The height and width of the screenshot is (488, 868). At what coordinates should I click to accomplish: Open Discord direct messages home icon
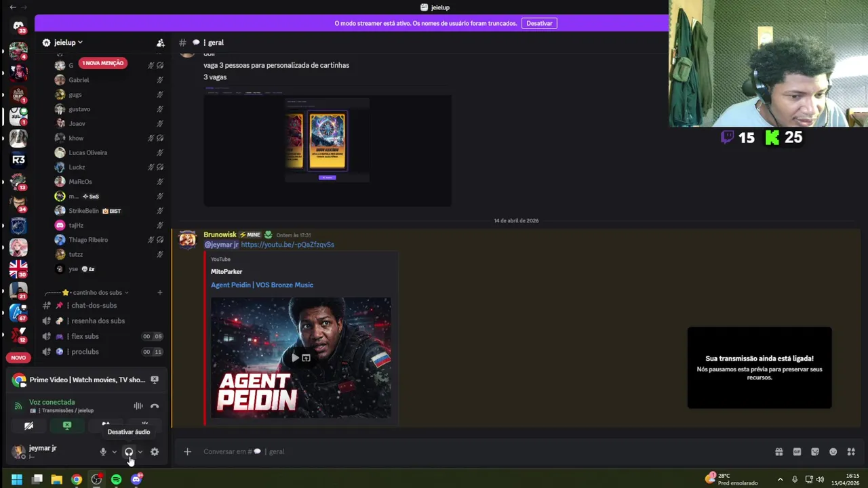[x=18, y=26]
